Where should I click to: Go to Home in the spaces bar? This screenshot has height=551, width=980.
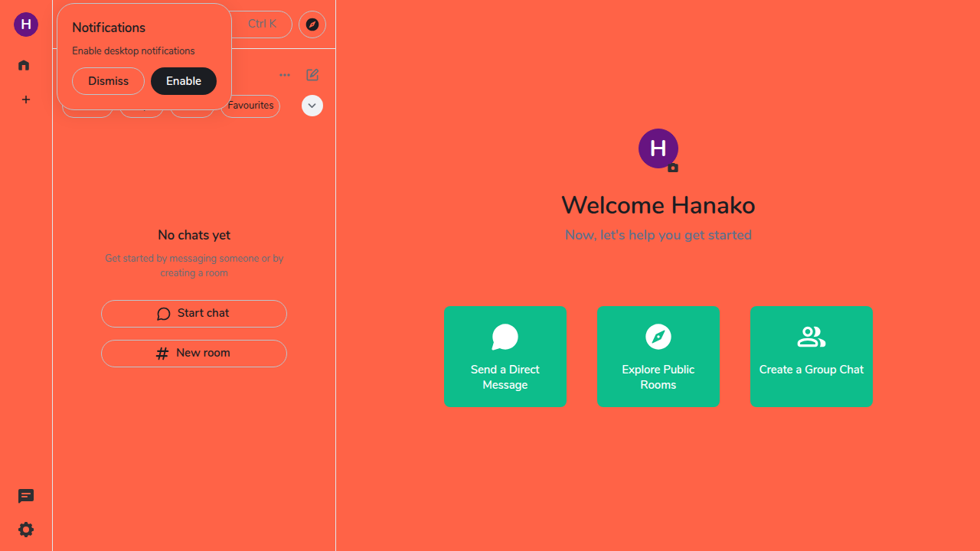[x=24, y=65]
